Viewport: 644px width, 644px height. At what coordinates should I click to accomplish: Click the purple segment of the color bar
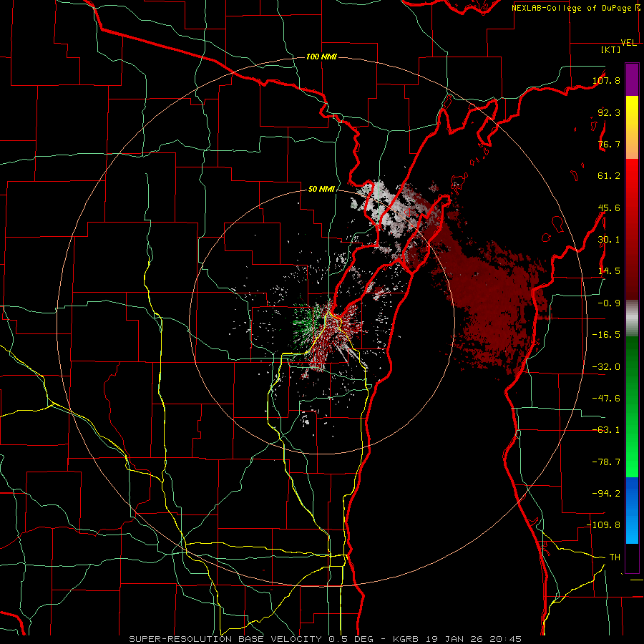click(x=632, y=79)
